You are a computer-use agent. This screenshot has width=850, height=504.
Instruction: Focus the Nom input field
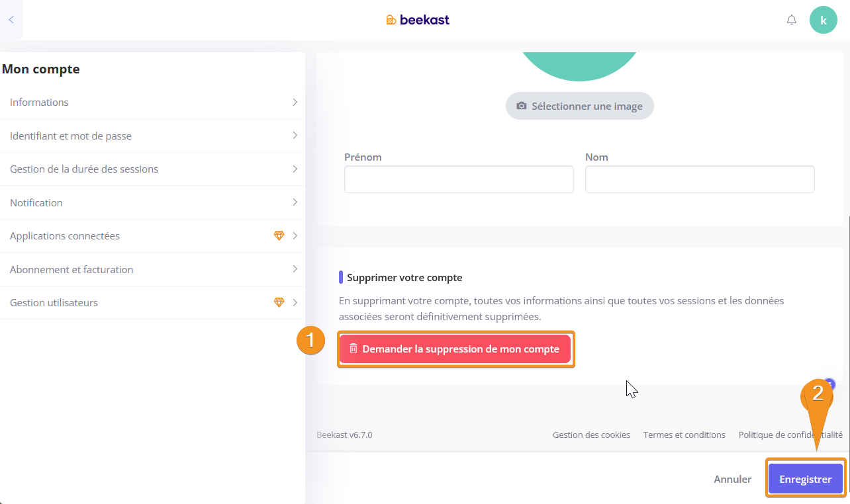tap(700, 179)
